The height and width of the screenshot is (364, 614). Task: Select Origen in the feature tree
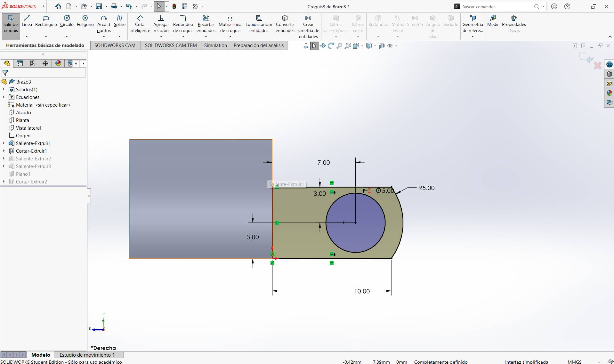(23, 135)
